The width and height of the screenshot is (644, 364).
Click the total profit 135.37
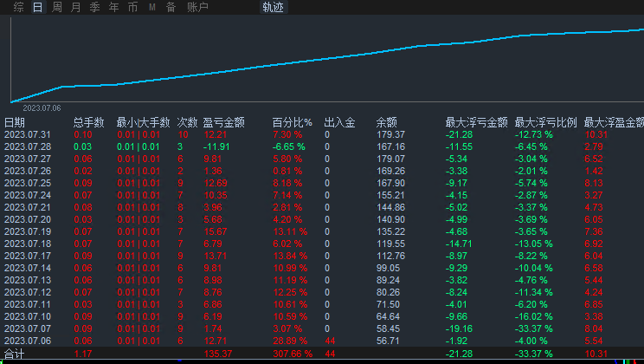point(218,354)
